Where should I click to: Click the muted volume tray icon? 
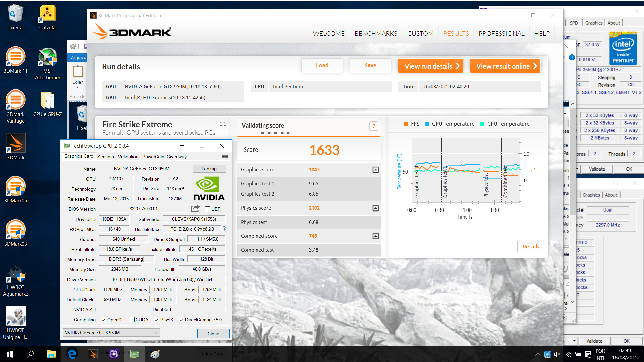coord(557,354)
